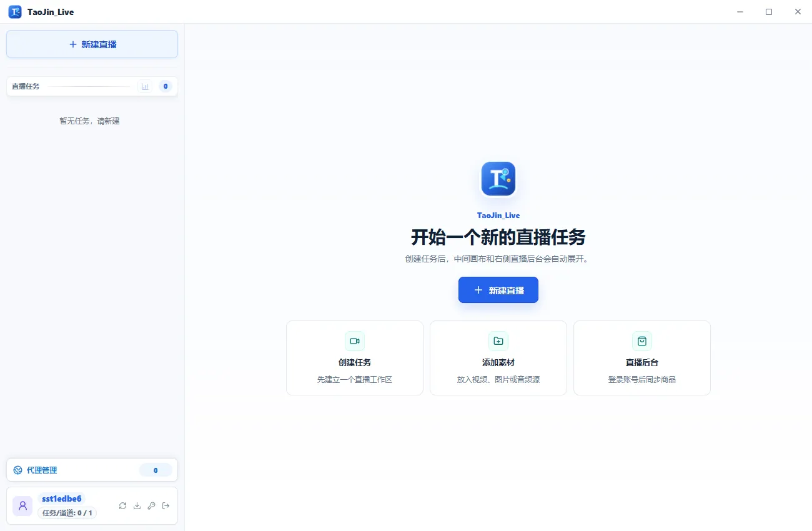Viewport: 812px width, 531px height.
Task: Click the 添加素材 card
Action: click(498, 358)
